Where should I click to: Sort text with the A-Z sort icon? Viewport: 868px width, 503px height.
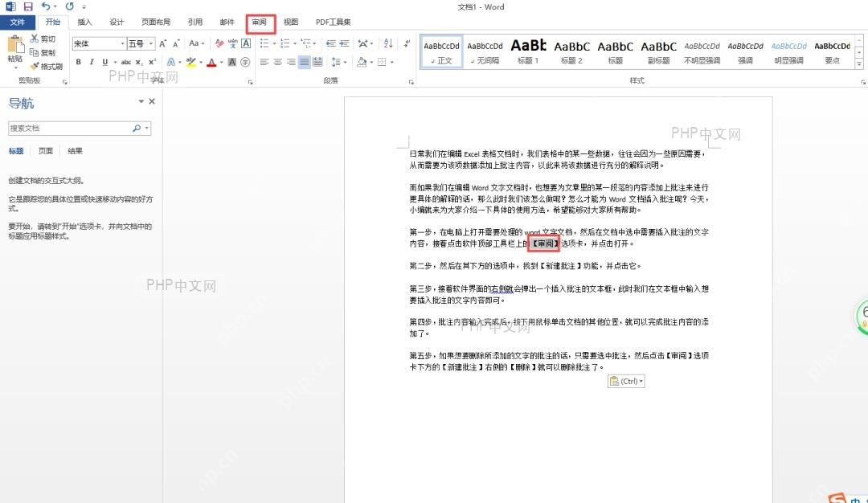tap(388, 43)
